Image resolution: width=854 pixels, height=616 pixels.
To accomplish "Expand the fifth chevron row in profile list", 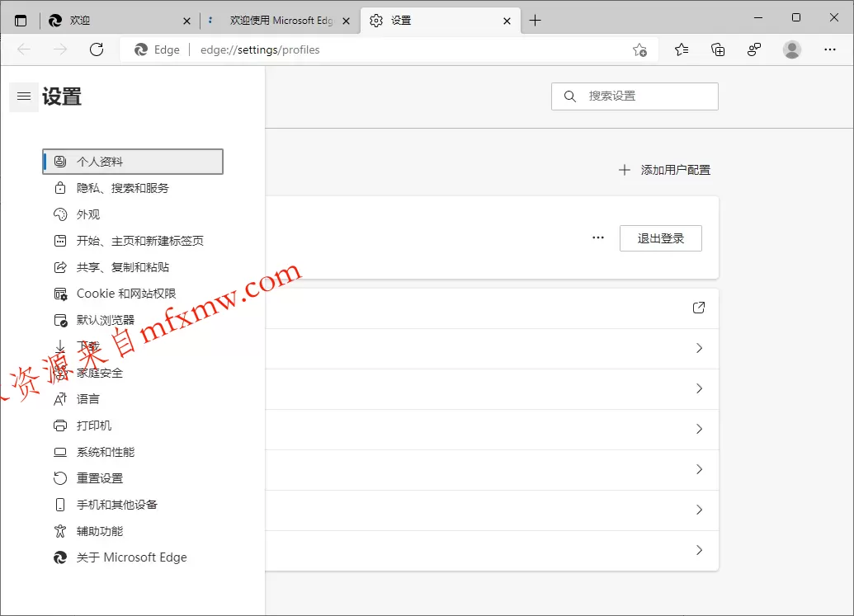I will click(700, 510).
